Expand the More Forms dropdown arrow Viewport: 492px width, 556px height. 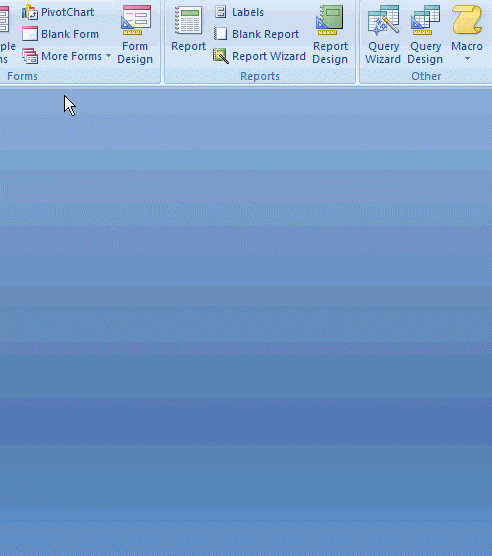108,56
